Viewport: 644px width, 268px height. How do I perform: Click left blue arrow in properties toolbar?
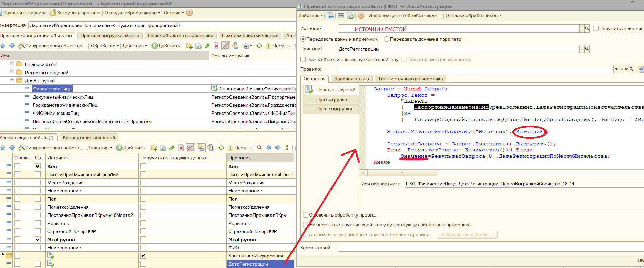tap(269, 148)
